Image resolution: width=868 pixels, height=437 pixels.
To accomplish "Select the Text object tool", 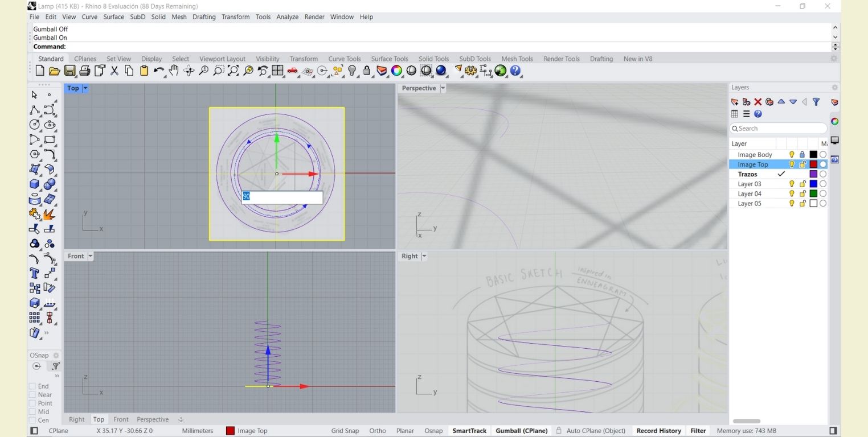I will [x=35, y=273].
